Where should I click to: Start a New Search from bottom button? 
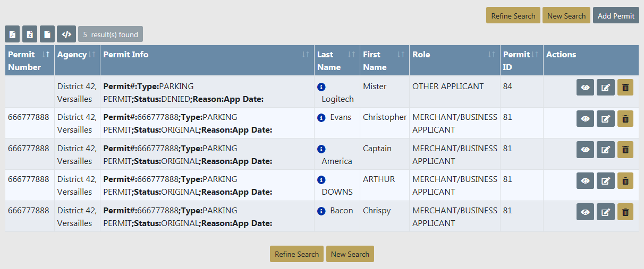[x=350, y=254]
